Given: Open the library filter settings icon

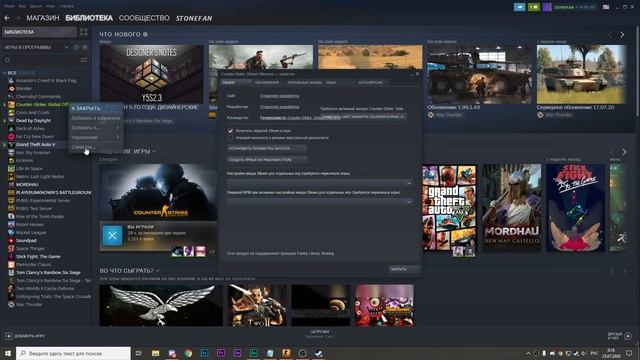Looking at the screenshot, I should coord(84,60).
